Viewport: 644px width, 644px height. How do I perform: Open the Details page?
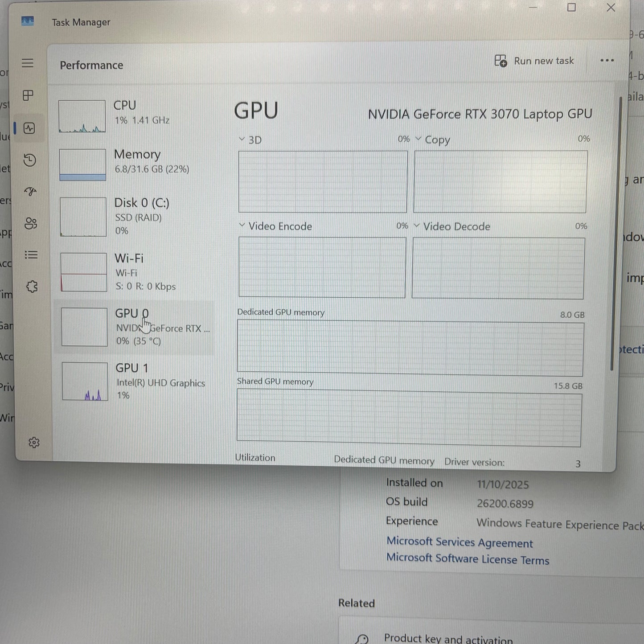point(31,254)
